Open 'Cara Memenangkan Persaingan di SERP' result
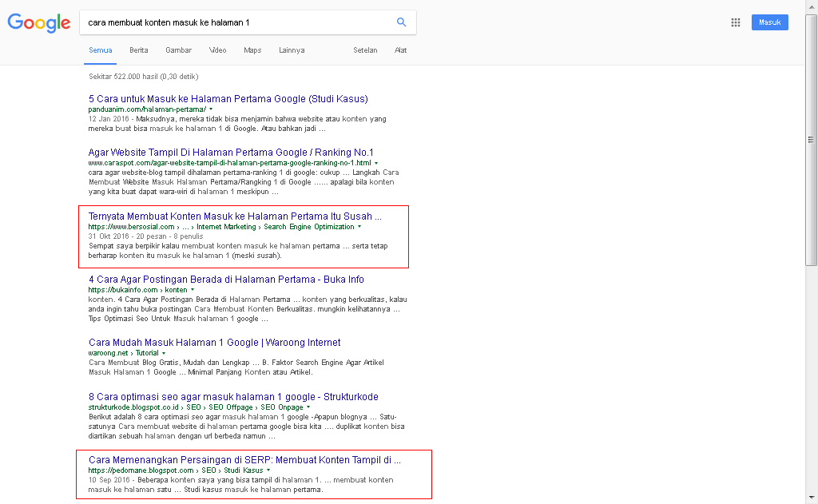The height and width of the screenshot is (504, 818). click(x=244, y=459)
